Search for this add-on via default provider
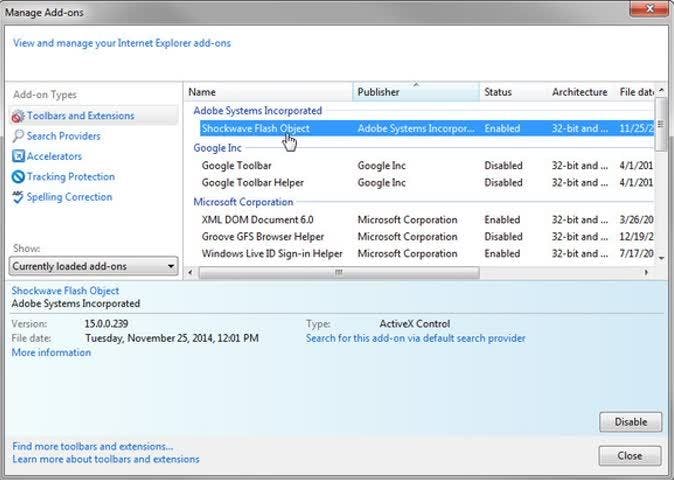The image size is (674, 480). coord(415,338)
